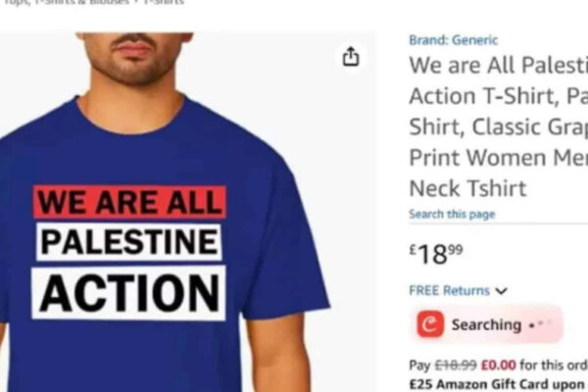588x392 pixels.
Task: Open the FREE Returns link text
Action: point(449,291)
